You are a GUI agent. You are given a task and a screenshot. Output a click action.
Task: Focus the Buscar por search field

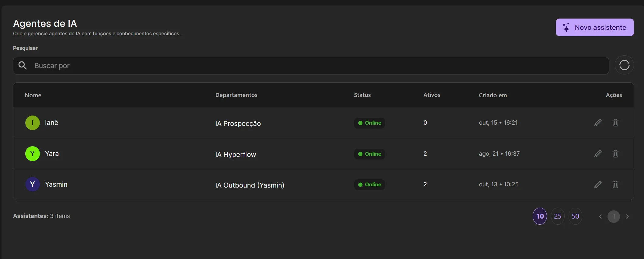click(x=311, y=66)
